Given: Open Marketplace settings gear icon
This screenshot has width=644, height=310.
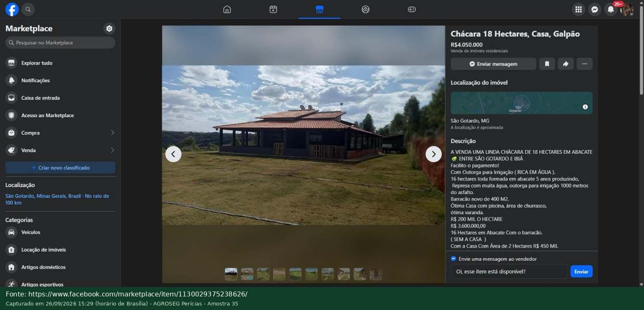Looking at the screenshot, I should point(109,29).
